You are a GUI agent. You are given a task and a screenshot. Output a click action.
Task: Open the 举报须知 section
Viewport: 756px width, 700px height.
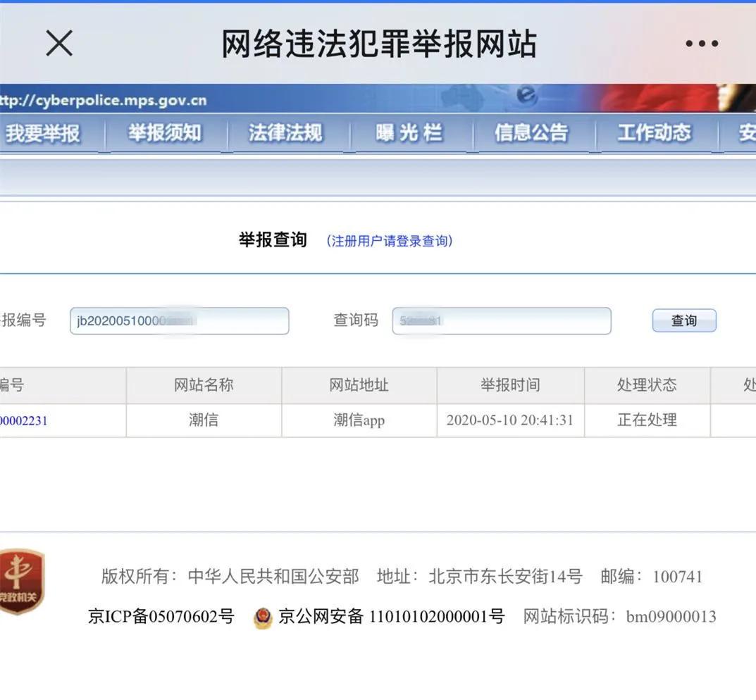tap(164, 134)
